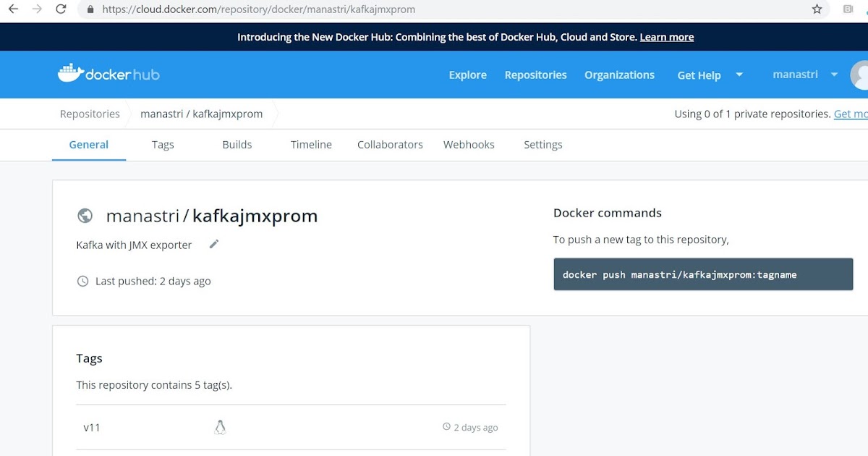Open the breadcrumb chevron after Repositories

(129, 114)
